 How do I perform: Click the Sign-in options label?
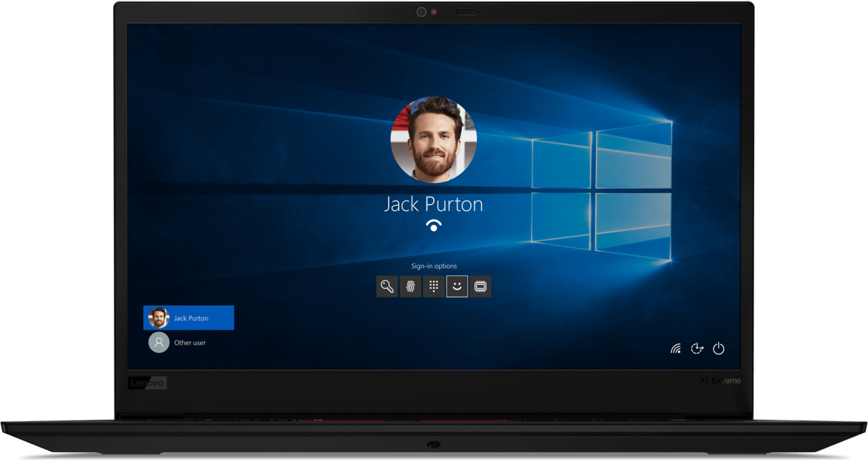pyautogui.click(x=433, y=266)
